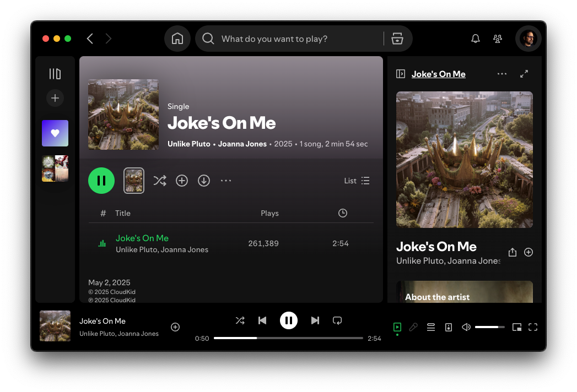Viewport: 577px width, 392px height.
Task: Expand Your Library sidebar icon
Action: [x=55, y=74]
